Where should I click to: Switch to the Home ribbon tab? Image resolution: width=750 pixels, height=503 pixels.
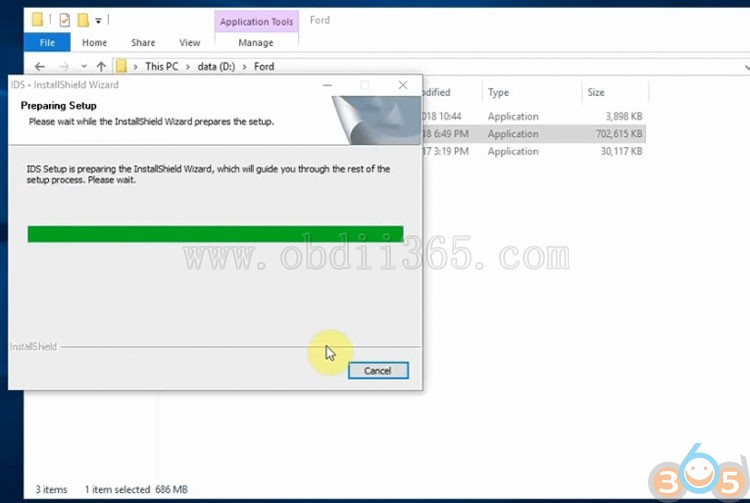click(94, 43)
